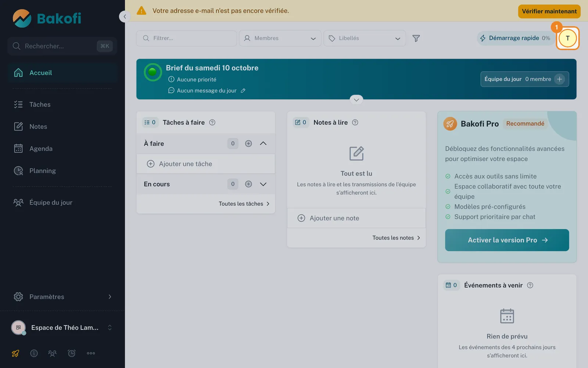Show help for Tâches à faire
Screen dimensions: 588x368
coord(212,123)
